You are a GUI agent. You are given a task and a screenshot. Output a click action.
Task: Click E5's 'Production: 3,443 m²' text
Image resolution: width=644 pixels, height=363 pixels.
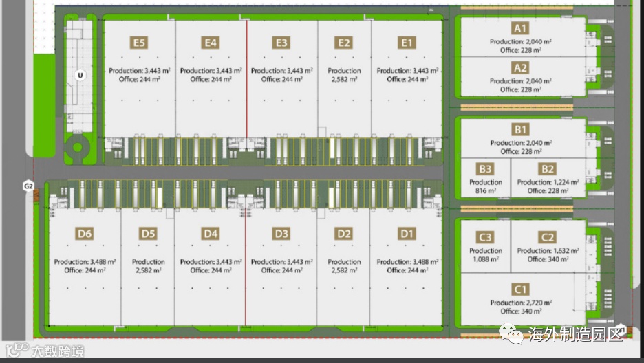click(139, 71)
